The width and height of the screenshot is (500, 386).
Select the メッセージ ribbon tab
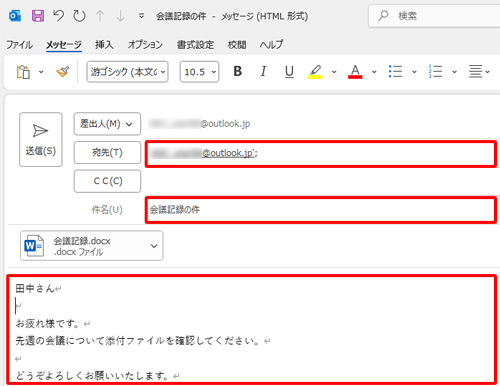pos(64,45)
